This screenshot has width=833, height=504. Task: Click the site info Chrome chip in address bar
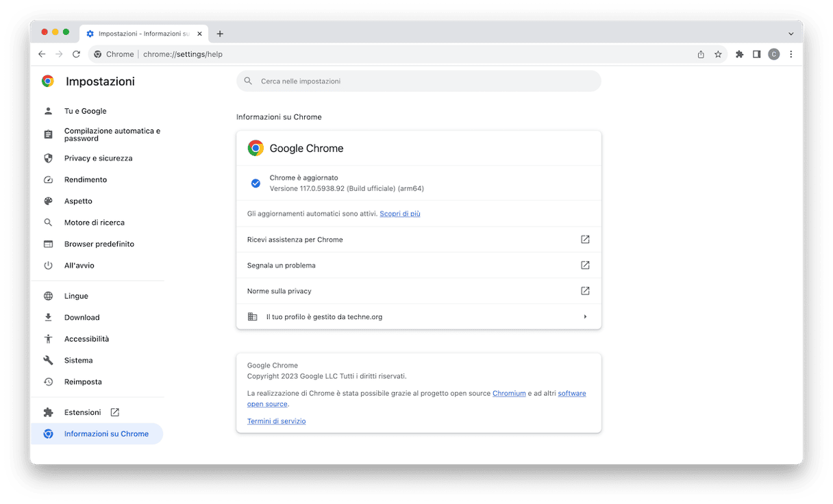coord(114,54)
